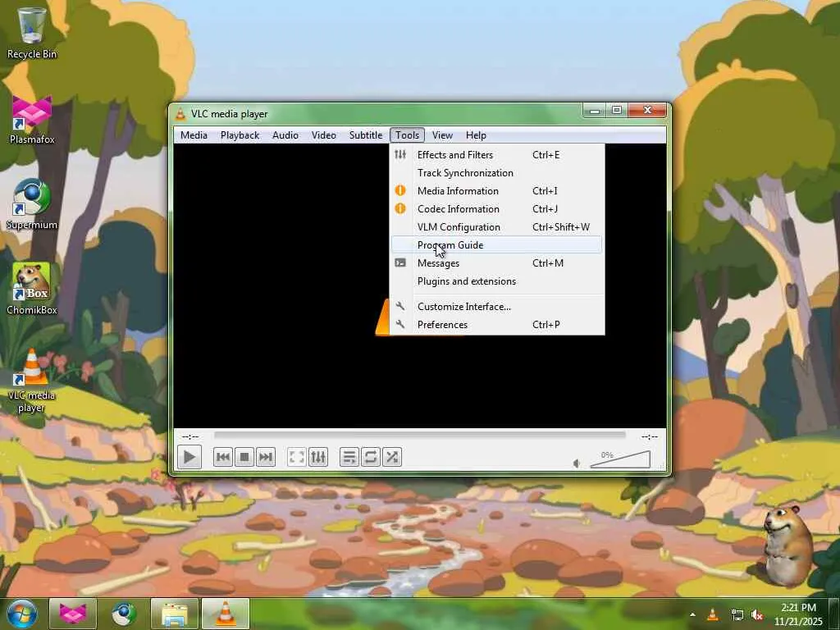Click the elapsed time label

190,436
